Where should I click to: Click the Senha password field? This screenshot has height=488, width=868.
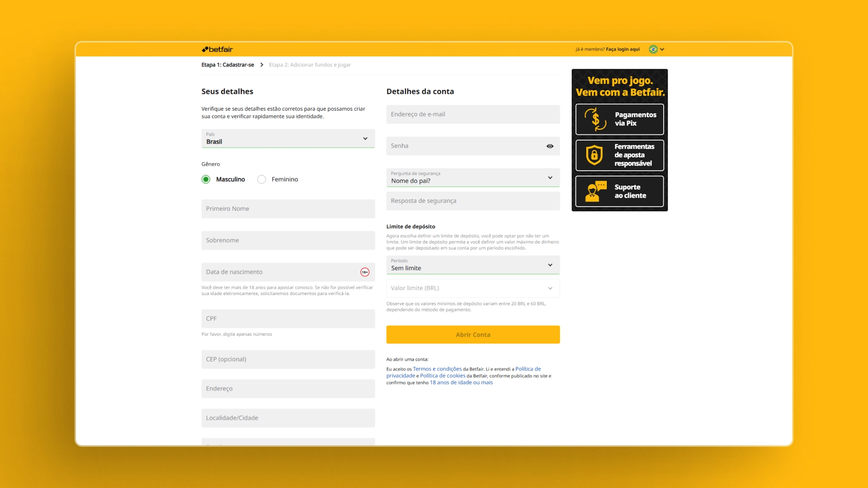[x=473, y=146]
